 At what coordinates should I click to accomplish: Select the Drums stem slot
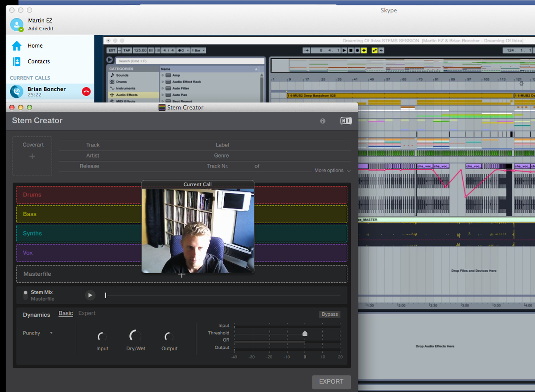(182, 195)
